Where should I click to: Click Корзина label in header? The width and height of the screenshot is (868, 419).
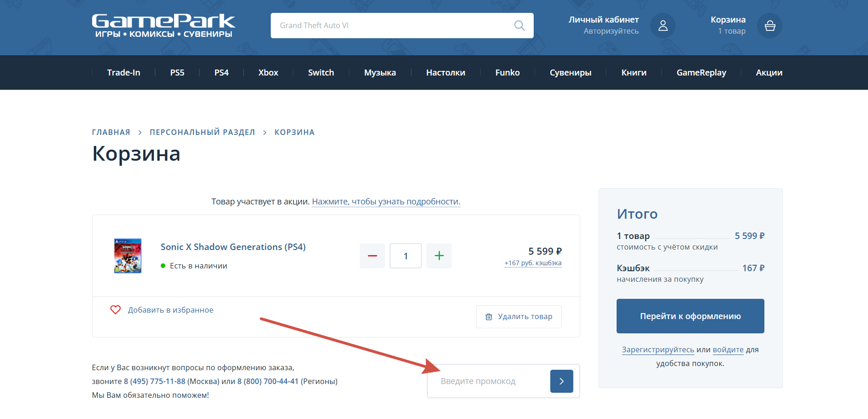pyautogui.click(x=728, y=19)
